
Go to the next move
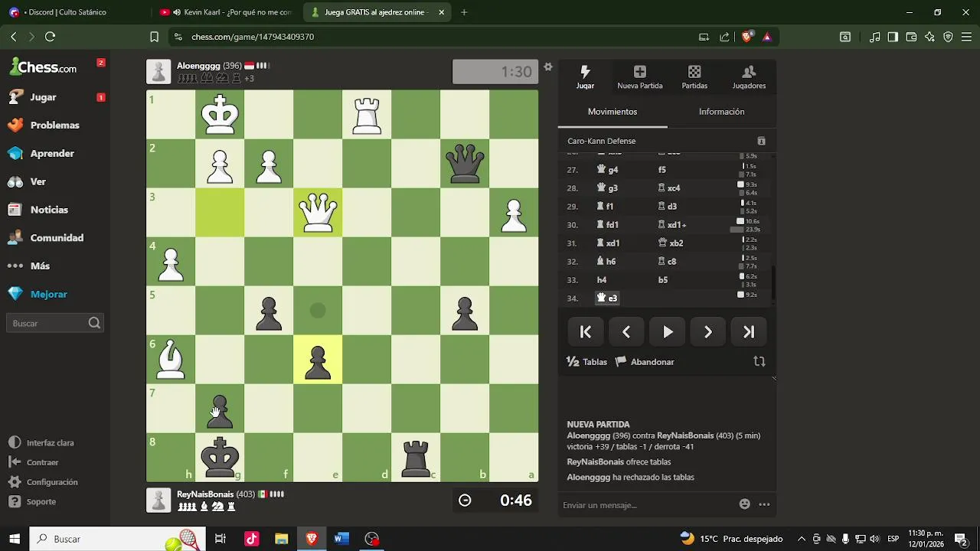click(708, 332)
